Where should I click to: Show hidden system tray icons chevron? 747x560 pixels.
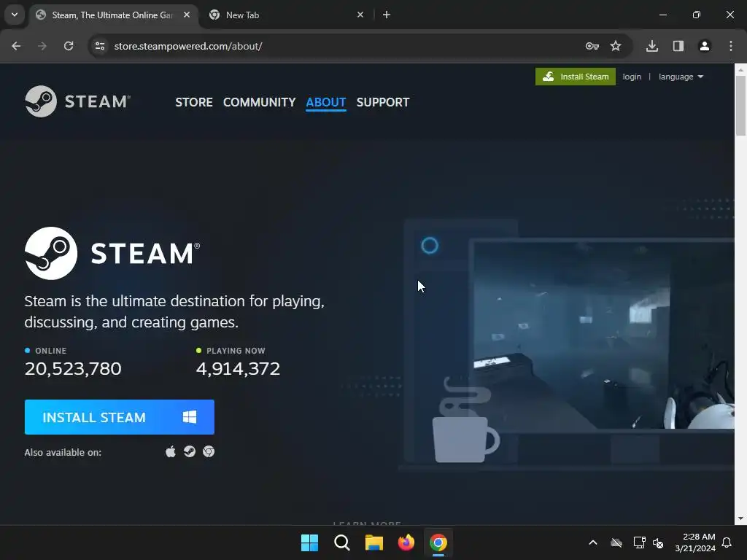(593, 542)
